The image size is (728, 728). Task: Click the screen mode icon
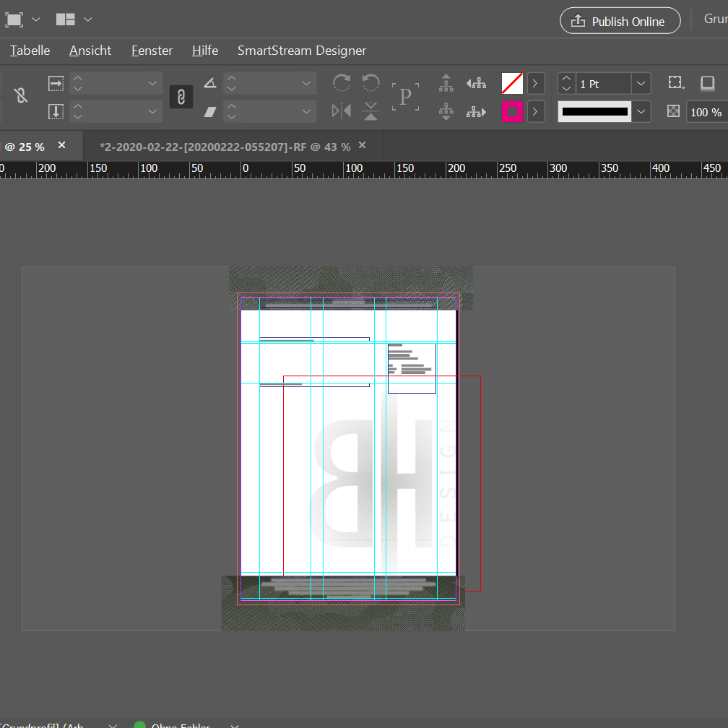click(14, 19)
